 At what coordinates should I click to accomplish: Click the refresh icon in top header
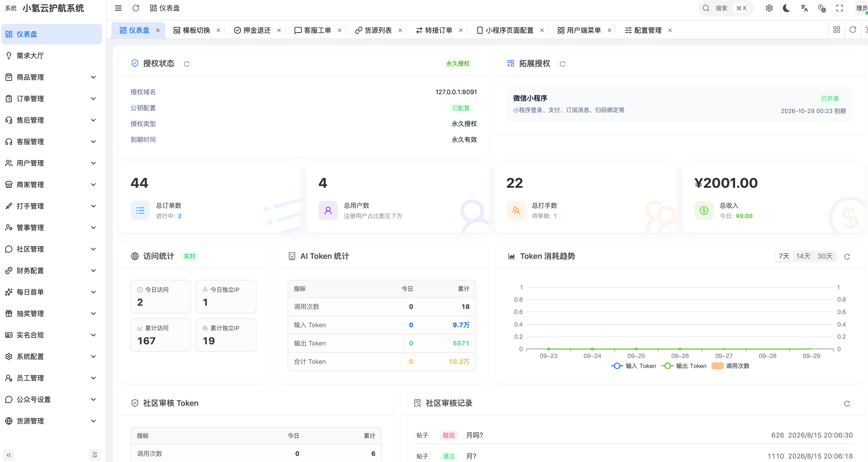click(x=136, y=8)
